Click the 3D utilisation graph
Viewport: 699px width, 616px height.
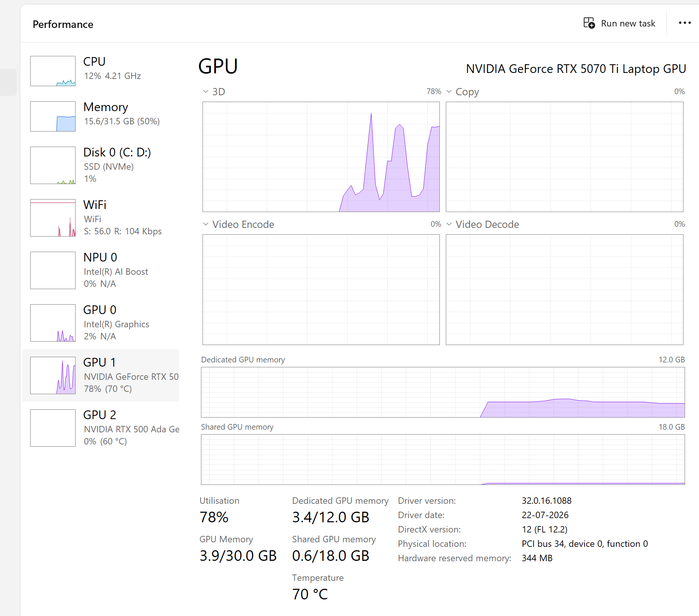click(321, 157)
